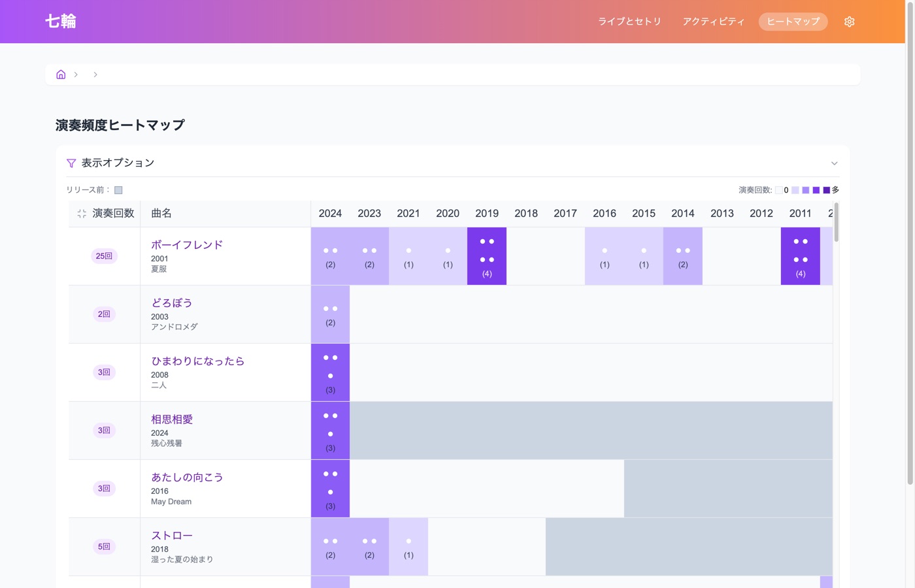Go to the アクティビティ nav item
915x588 pixels.
click(714, 22)
